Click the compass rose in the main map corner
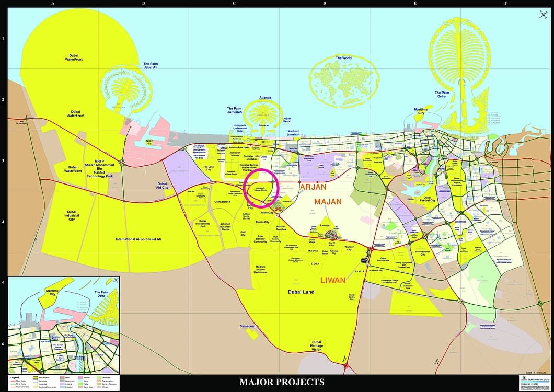This screenshot has height=392, width=554. (x=541, y=15)
